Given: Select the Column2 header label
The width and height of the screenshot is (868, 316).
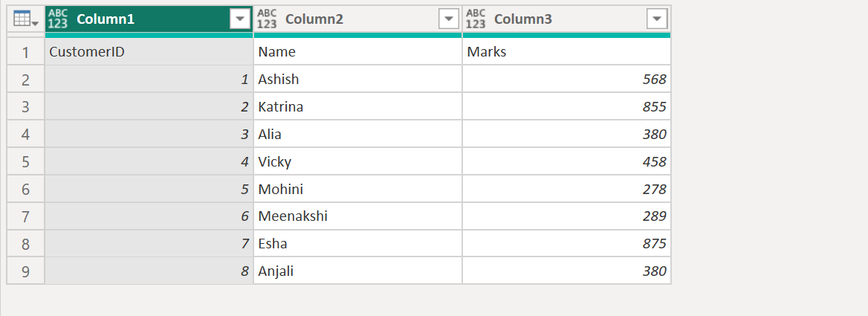Looking at the screenshot, I should point(314,19).
